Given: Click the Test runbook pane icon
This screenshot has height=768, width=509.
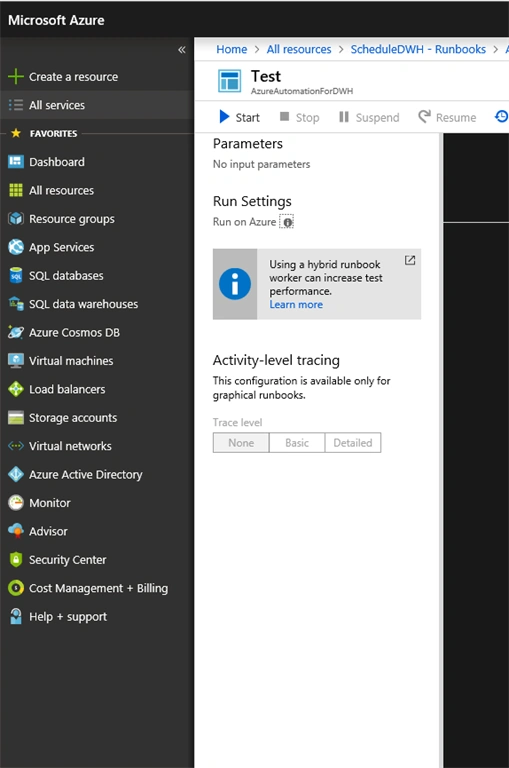Looking at the screenshot, I should pos(229,81).
